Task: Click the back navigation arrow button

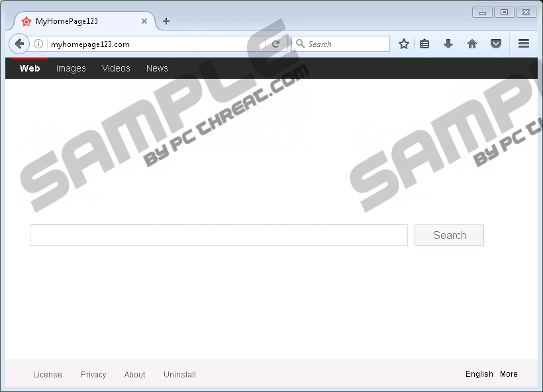Action: [x=20, y=44]
